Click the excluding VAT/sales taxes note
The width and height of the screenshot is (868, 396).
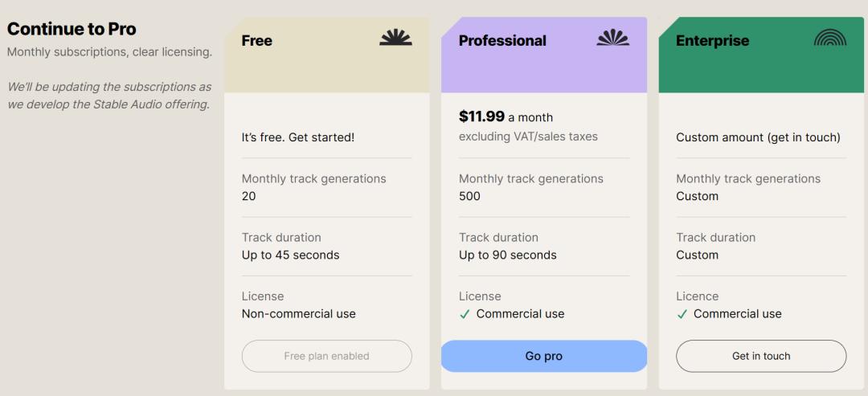(528, 137)
